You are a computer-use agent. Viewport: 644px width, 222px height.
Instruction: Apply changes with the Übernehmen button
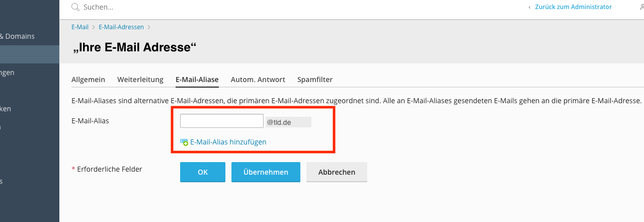266,172
